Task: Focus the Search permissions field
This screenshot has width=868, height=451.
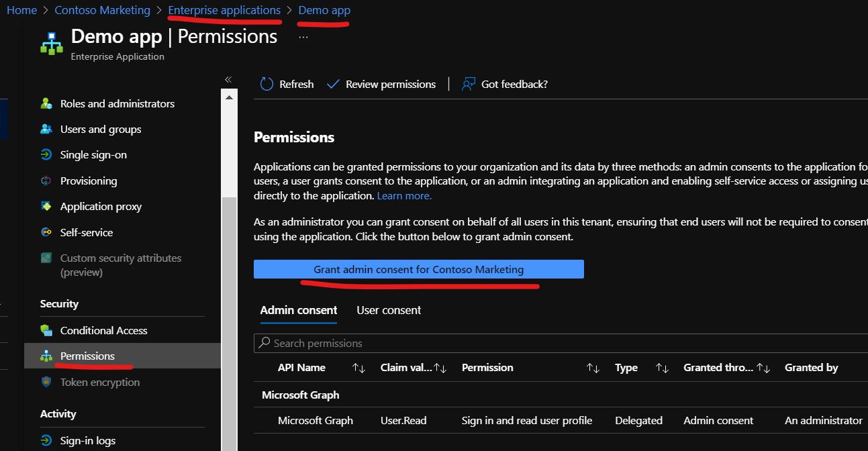Action: click(561, 343)
